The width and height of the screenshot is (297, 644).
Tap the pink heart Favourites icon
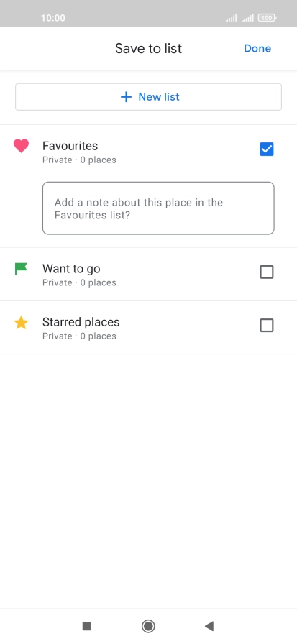pos(21,146)
